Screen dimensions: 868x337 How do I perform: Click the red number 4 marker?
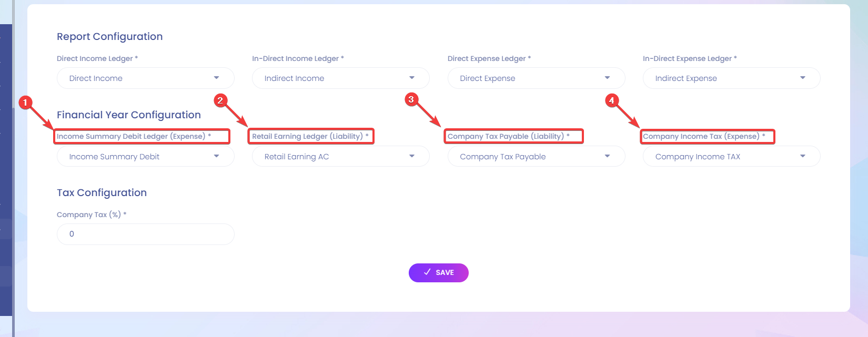pos(611,100)
